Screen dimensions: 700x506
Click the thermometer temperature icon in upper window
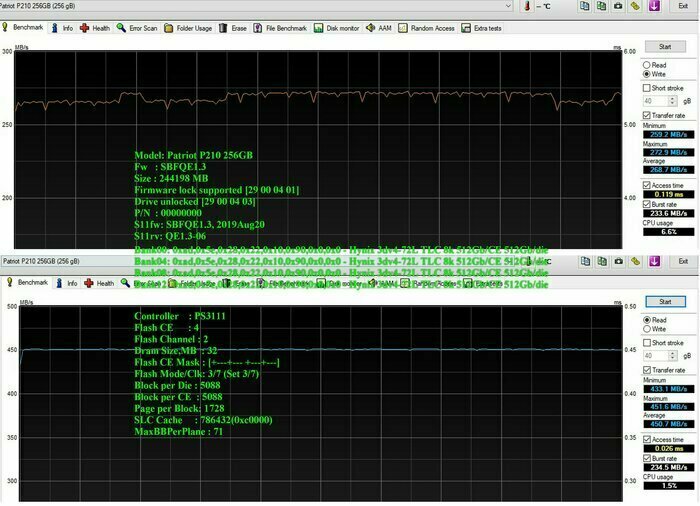(x=527, y=6)
